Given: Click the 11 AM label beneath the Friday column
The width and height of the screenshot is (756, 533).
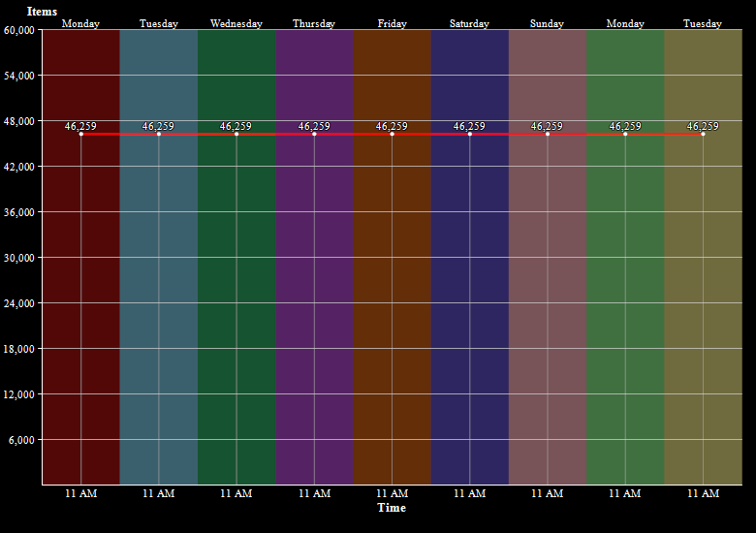Looking at the screenshot, I should (x=392, y=493).
